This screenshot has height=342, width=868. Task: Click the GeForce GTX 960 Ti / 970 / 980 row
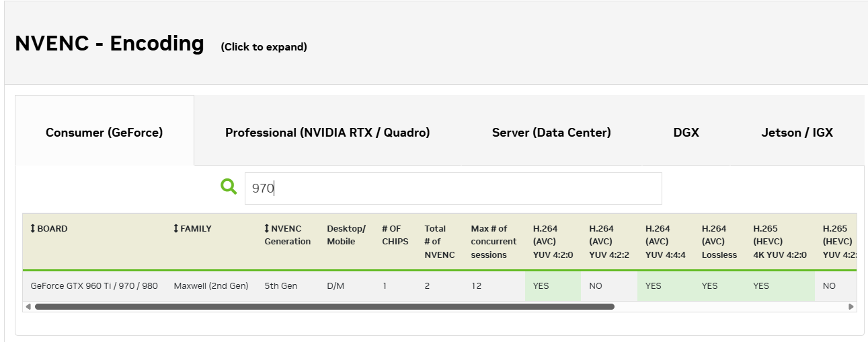[x=94, y=286]
